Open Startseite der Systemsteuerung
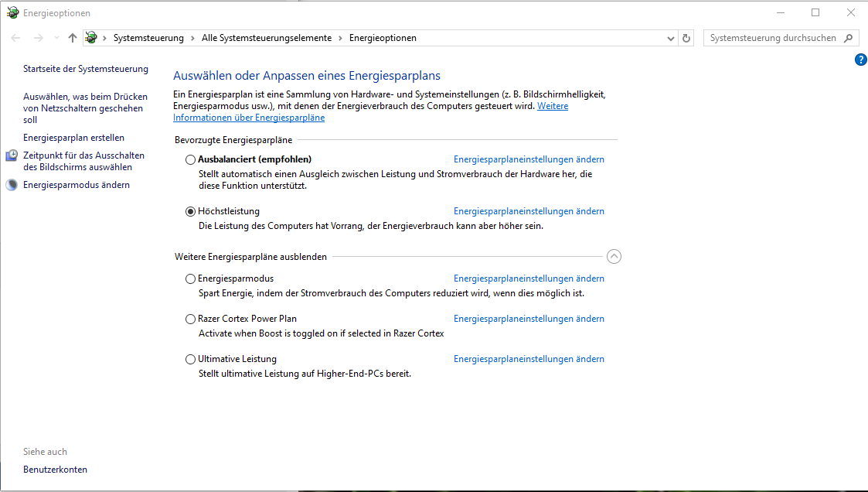The image size is (868, 492). 86,69
